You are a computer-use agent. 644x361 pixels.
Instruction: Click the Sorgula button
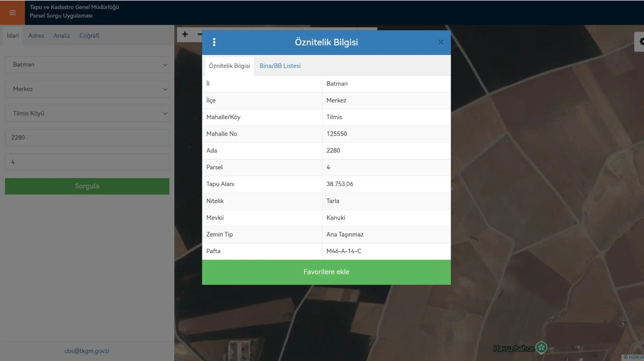[87, 186]
